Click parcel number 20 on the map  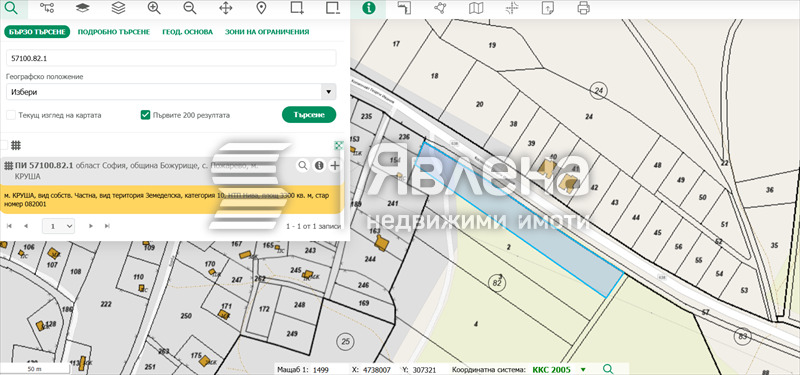click(x=480, y=104)
